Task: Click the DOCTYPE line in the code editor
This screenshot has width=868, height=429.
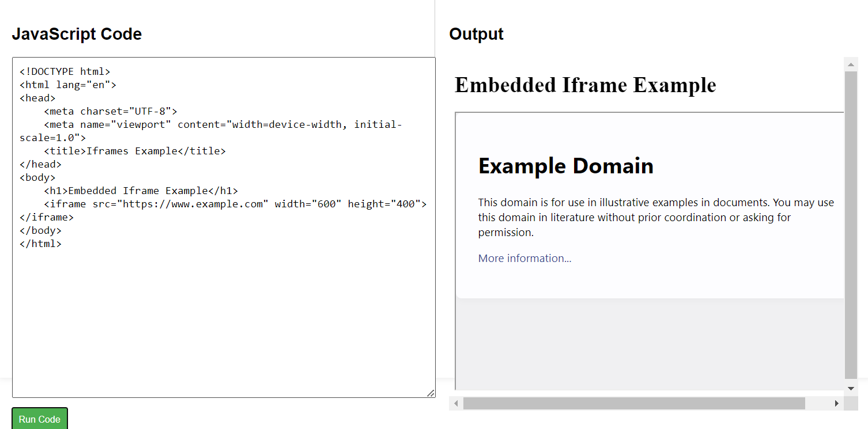Action: (x=65, y=71)
